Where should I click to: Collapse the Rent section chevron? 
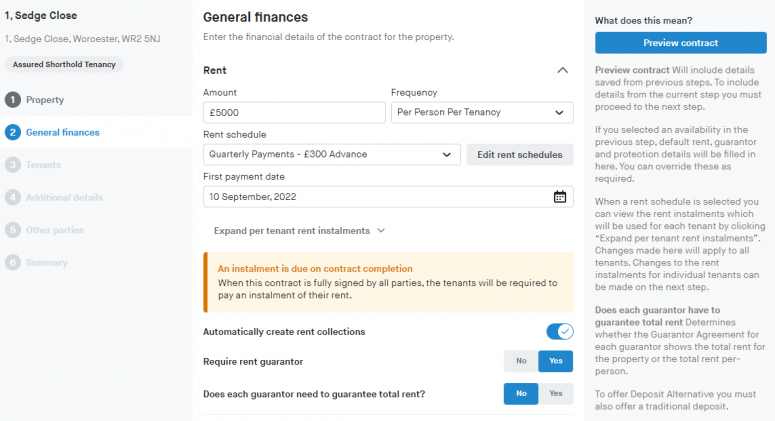[562, 71]
